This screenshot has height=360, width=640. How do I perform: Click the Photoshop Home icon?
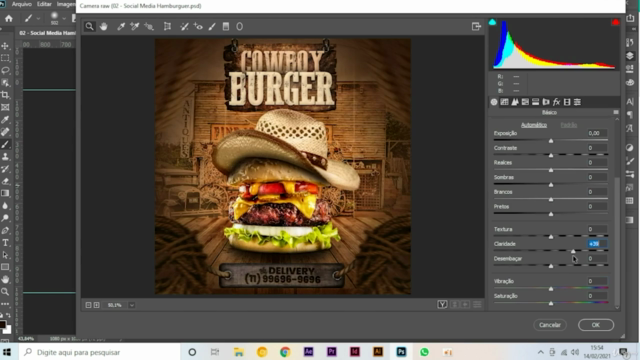coord(9,18)
